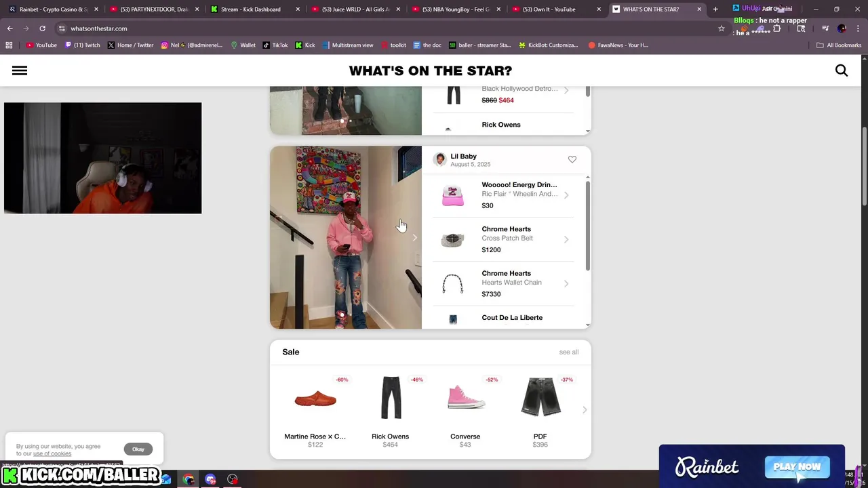Open the Hearts Wallet Chain thumbnail
Image resolution: width=868 pixels, height=488 pixels.
452,283
